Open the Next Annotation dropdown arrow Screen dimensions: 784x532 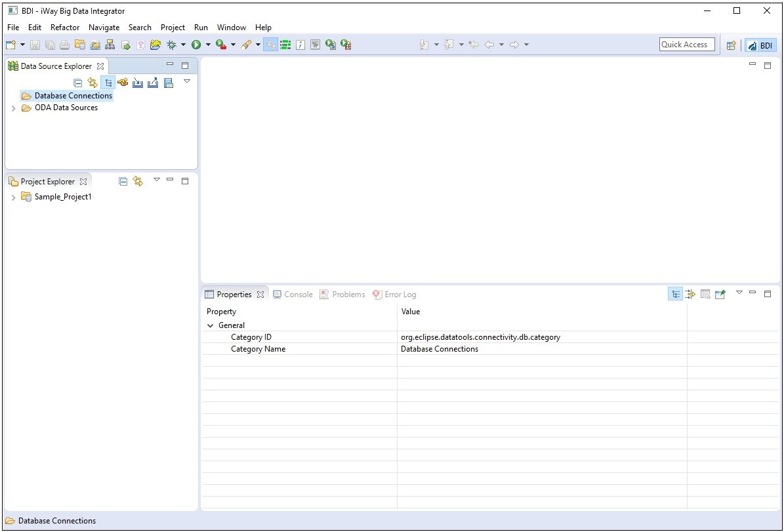pos(436,45)
